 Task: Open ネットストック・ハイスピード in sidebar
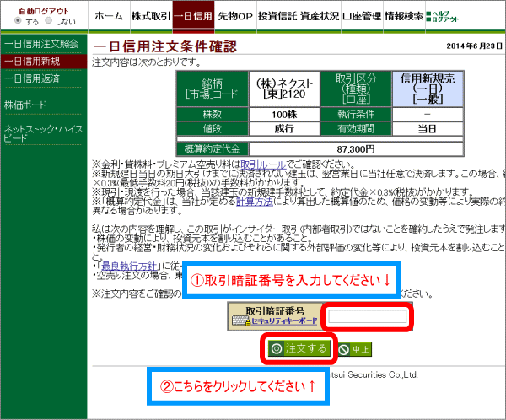[44, 133]
